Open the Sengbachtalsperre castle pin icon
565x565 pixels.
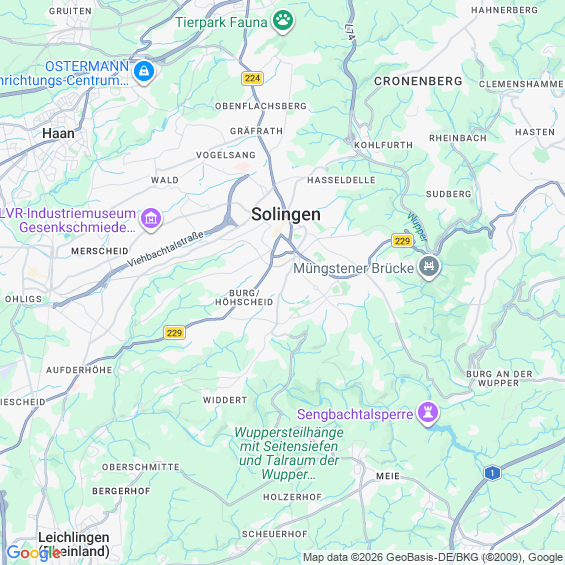(x=428, y=414)
